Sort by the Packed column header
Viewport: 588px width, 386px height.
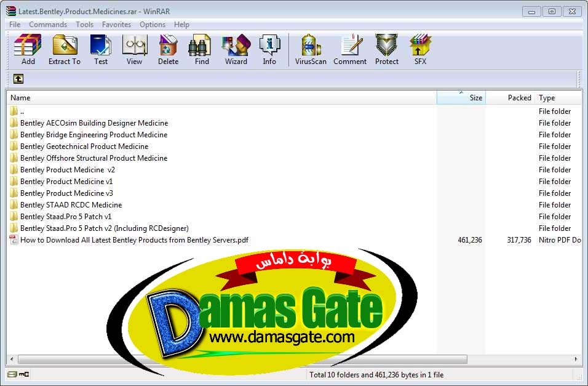511,98
